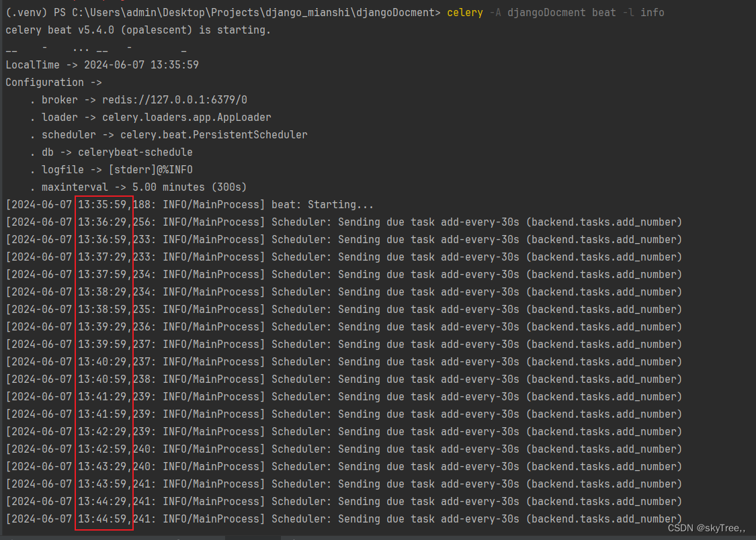Click the LocalTime 2024-06-07 13:35:59 line

[102, 65]
